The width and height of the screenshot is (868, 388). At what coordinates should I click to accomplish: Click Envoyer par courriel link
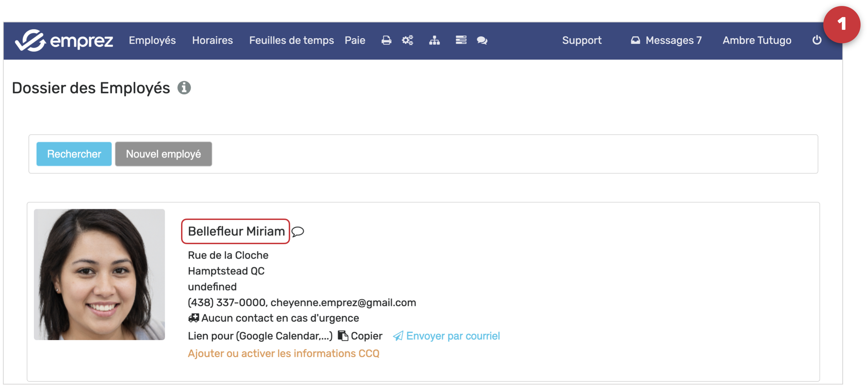452,336
